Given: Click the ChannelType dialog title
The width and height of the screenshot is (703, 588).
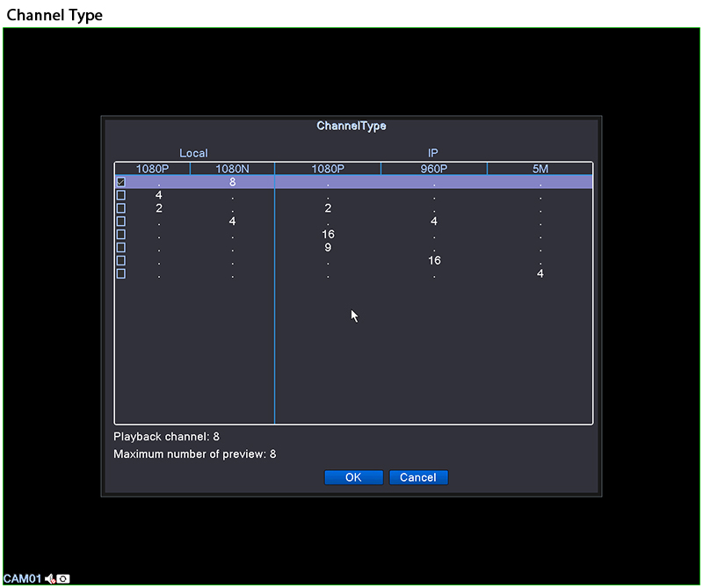Looking at the screenshot, I should click(x=351, y=126).
